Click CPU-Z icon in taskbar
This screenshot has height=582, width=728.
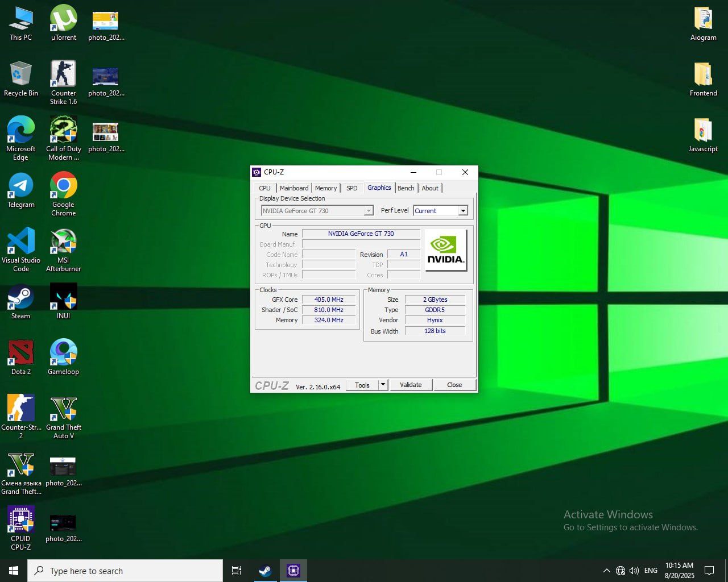click(x=293, y=571)
